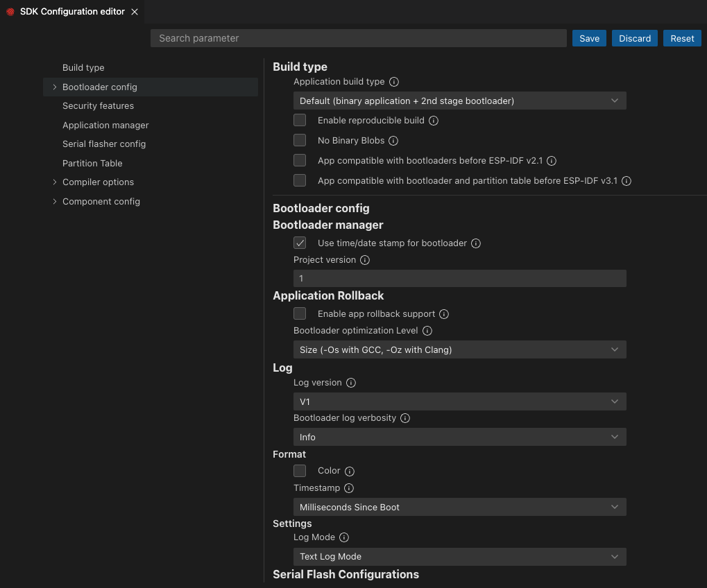Click info icon next to Log Mode
The width and height of the screenshot is (707, 588).
pos(344,537)
